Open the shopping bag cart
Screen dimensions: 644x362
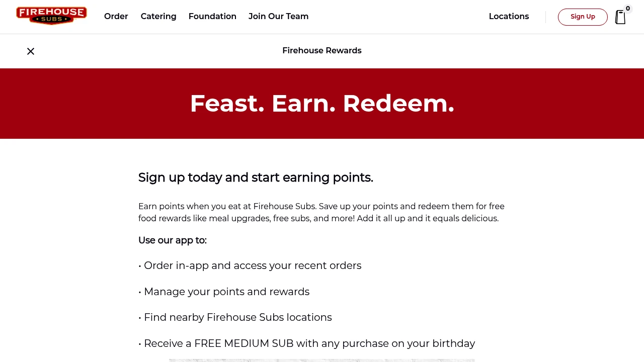tap(620, 17)
